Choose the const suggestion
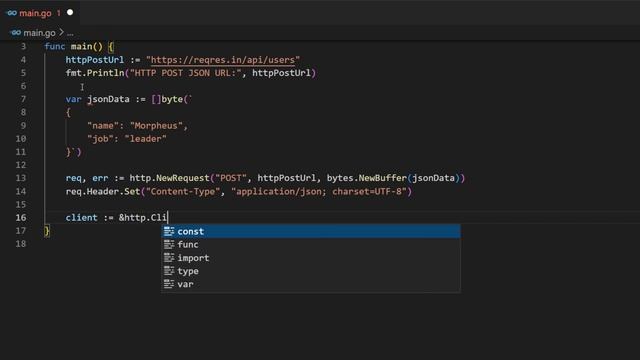The width and height of the screenshot is (640, 360). coord(311,231)
